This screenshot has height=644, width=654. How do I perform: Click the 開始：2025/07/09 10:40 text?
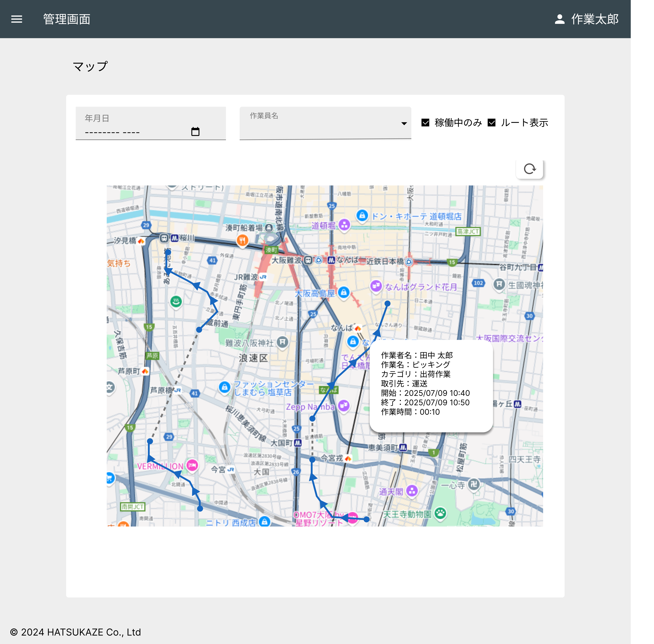[425, 393]
